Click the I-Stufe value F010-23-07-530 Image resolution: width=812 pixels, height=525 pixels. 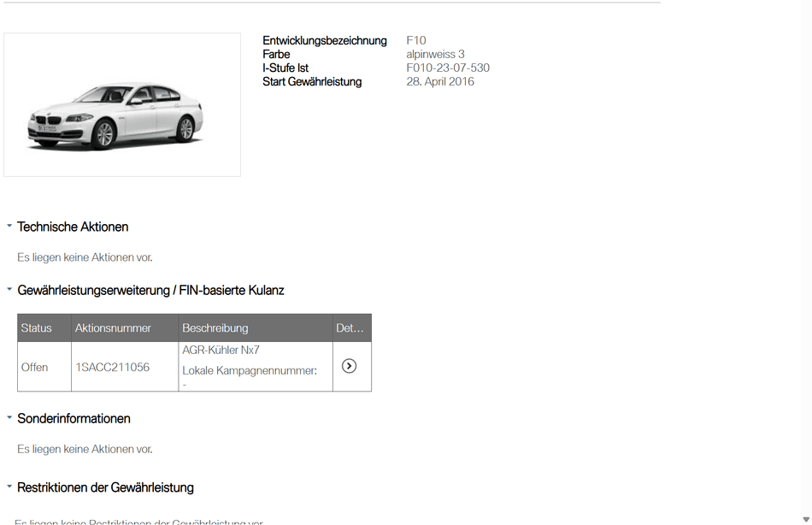pos(447,68)
